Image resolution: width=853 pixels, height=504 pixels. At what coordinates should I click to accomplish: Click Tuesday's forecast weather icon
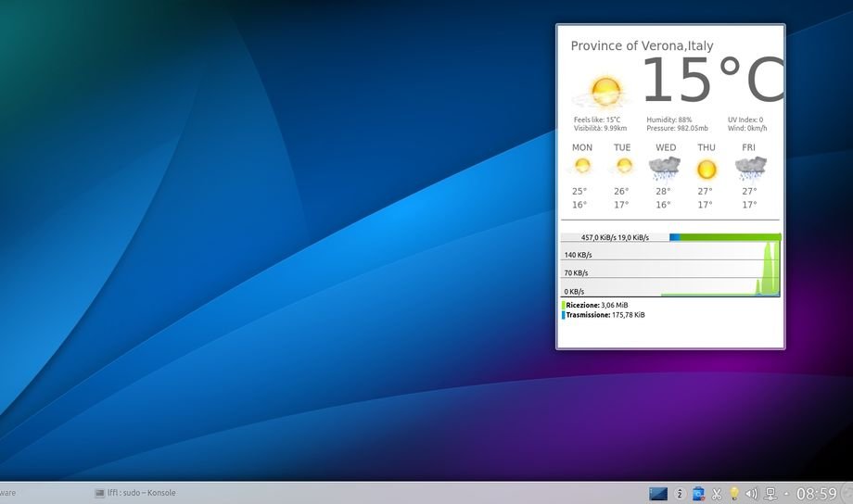pos(623,167)
